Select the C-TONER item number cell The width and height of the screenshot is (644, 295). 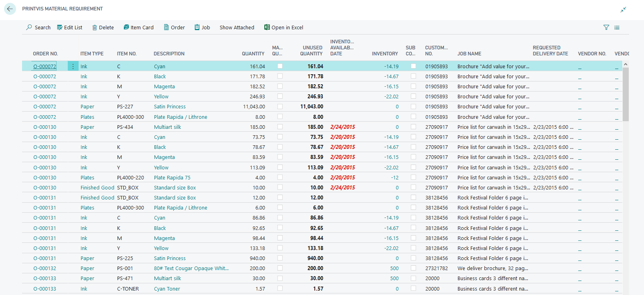128,289
